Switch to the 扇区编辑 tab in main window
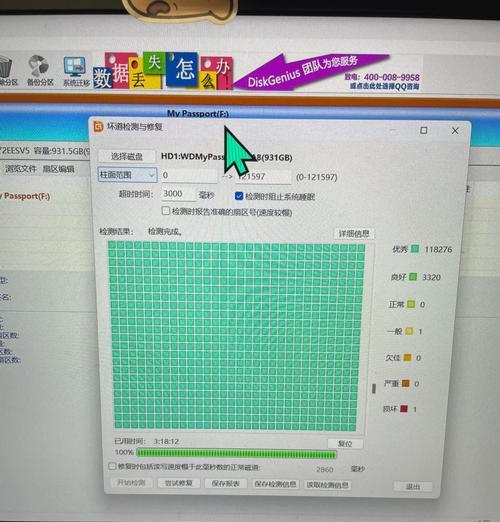This screenshot has height=522, width=500. [59, 169]
